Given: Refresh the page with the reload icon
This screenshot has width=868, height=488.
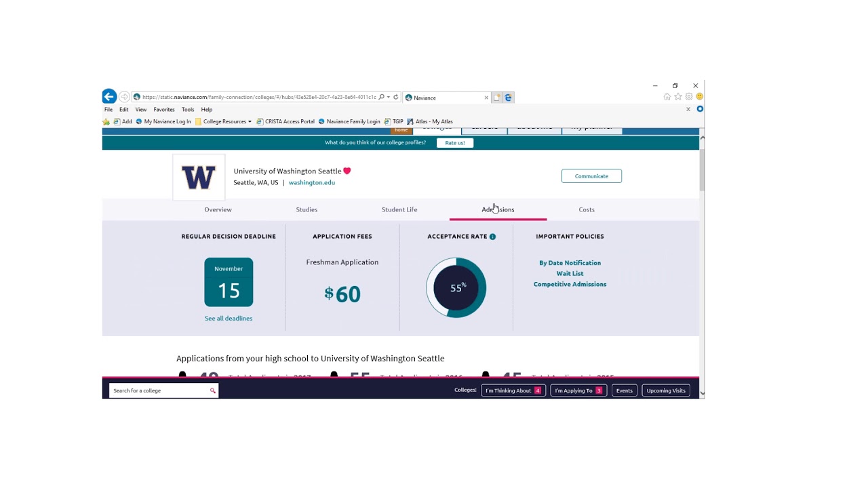Looking at the screenshot, I should click(396, 97).
